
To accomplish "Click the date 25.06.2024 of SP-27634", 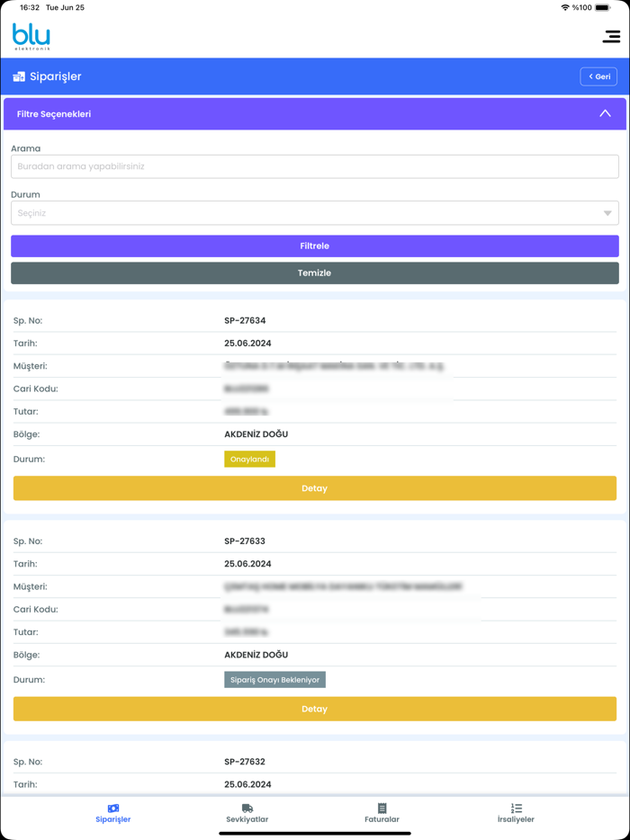I will 247,344.
